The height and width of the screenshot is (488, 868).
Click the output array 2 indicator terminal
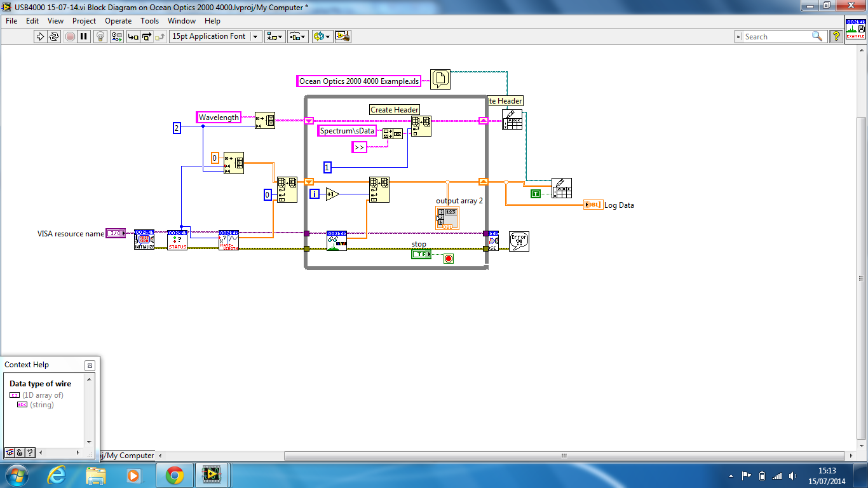(447, 218)
